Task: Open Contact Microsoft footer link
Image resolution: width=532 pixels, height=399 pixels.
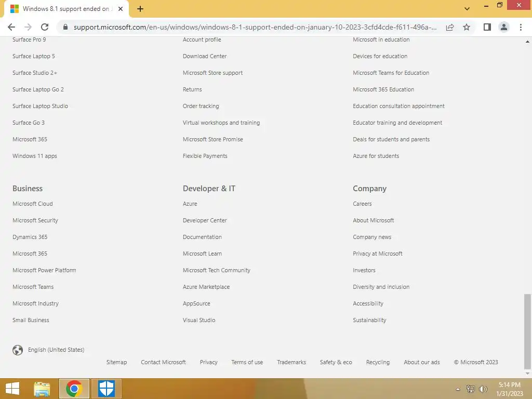Action: [163, 362]
